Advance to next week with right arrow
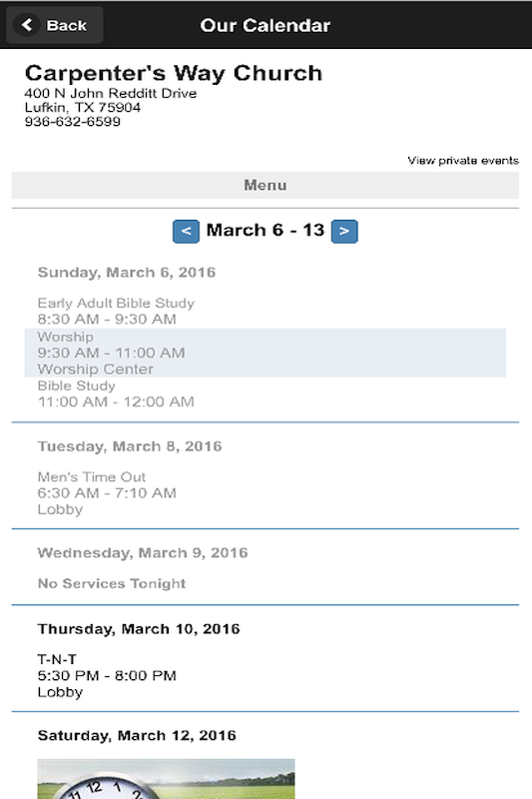The height and width of the screenshot is (799, 532). pos(344,232)
